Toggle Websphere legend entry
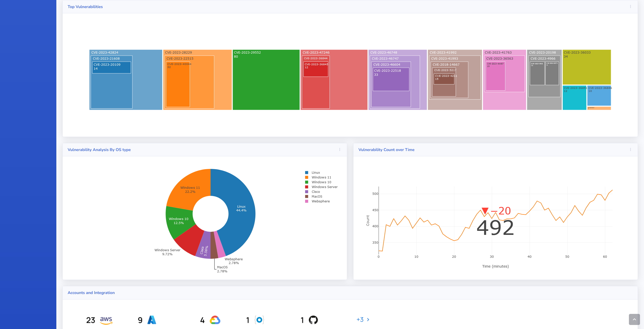The width and height of the screenshot is (644, 329). [x=320, y=201]
